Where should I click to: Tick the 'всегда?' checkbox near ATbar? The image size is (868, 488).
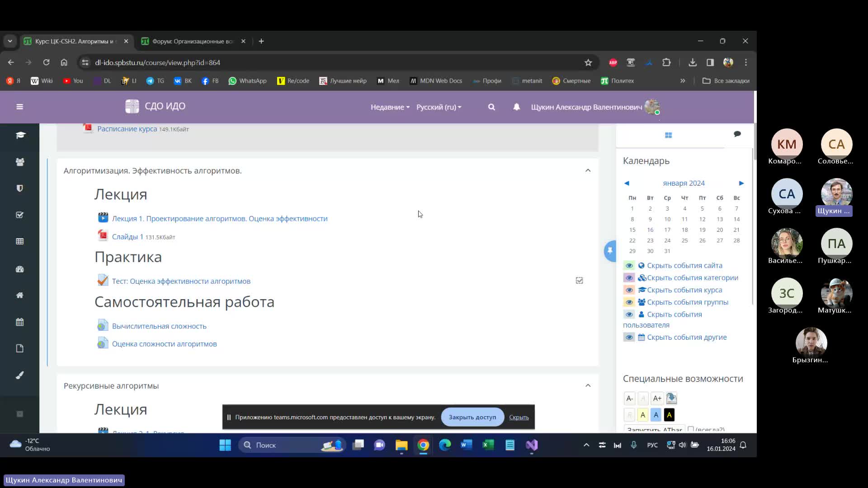tap(691, 429)
